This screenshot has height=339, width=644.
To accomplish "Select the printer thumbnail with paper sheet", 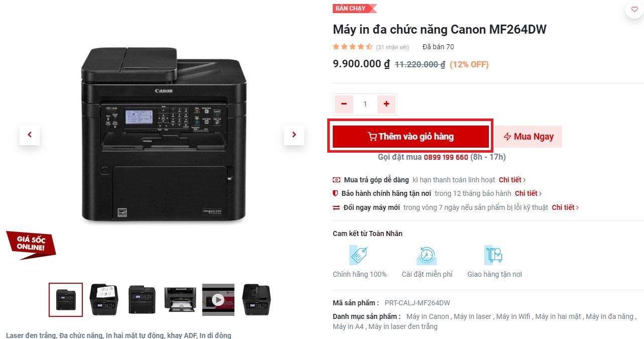I will coord(104,300).
